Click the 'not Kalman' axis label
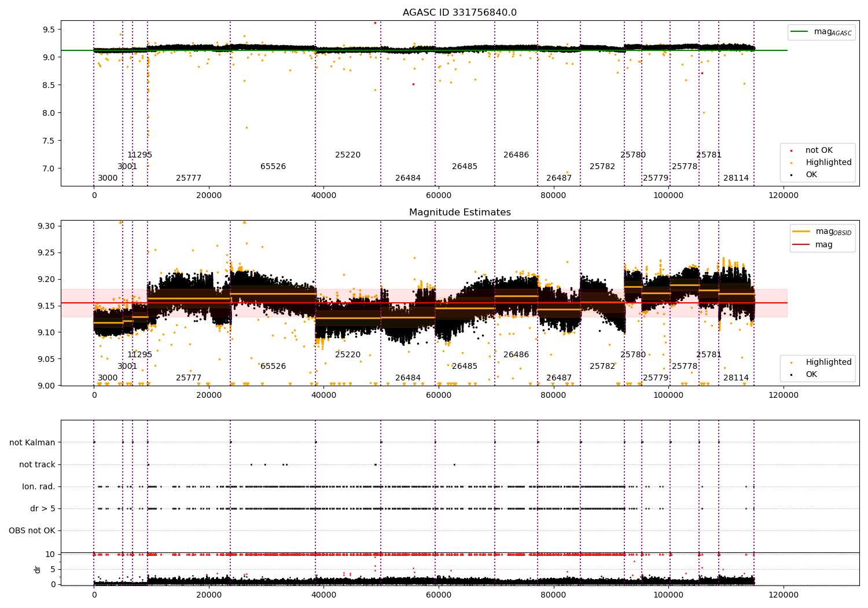The width and height of the screenshot is (868, 608). point(32,442)
